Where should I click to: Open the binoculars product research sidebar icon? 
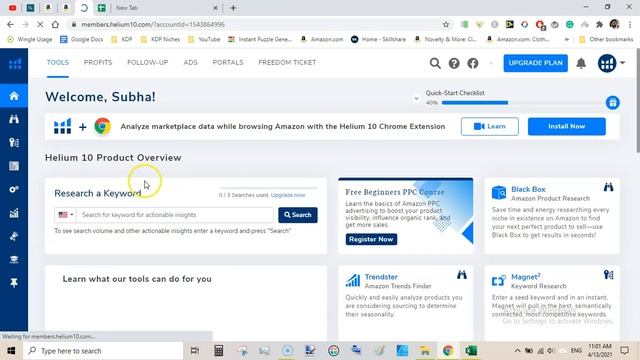coord(14,119)
